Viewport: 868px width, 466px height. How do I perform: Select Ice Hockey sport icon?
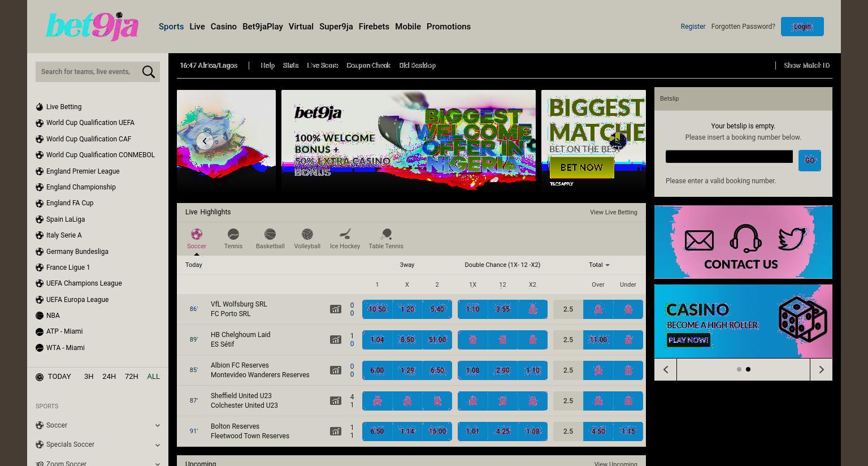pyautogui.click(x=345, y=234)
